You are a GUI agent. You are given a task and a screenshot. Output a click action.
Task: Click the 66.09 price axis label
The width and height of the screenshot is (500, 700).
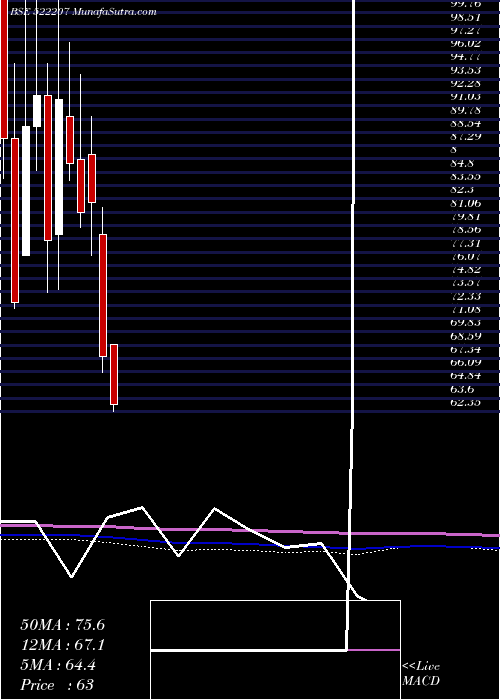pyautogui.click(x=466, y=362)
